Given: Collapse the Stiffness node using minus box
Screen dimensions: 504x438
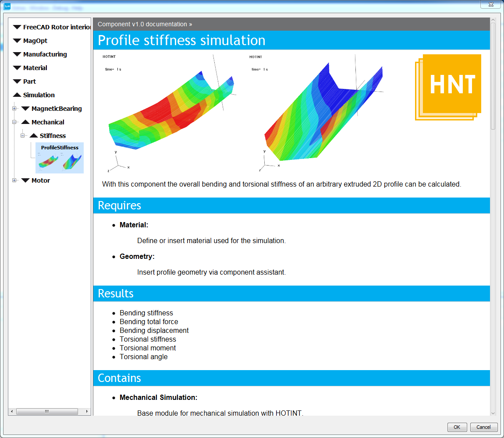Looking at the screenshot, I should click(23, 136).
